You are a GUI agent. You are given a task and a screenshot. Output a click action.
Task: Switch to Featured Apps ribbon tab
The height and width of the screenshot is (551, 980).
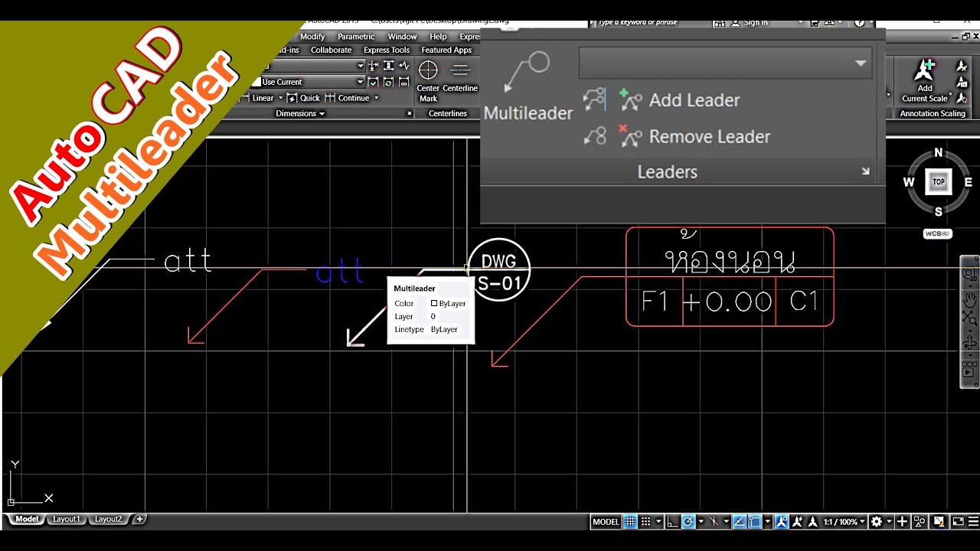(x=446, y=51)
